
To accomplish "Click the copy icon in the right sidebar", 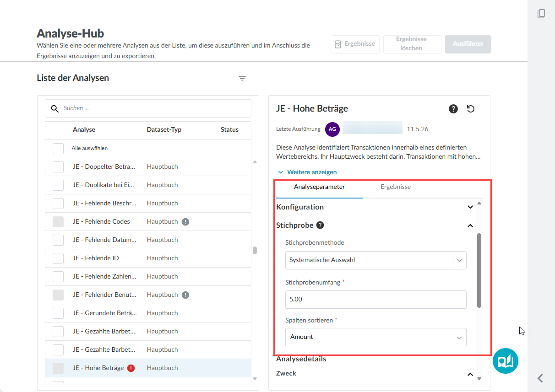I will 541,14.
